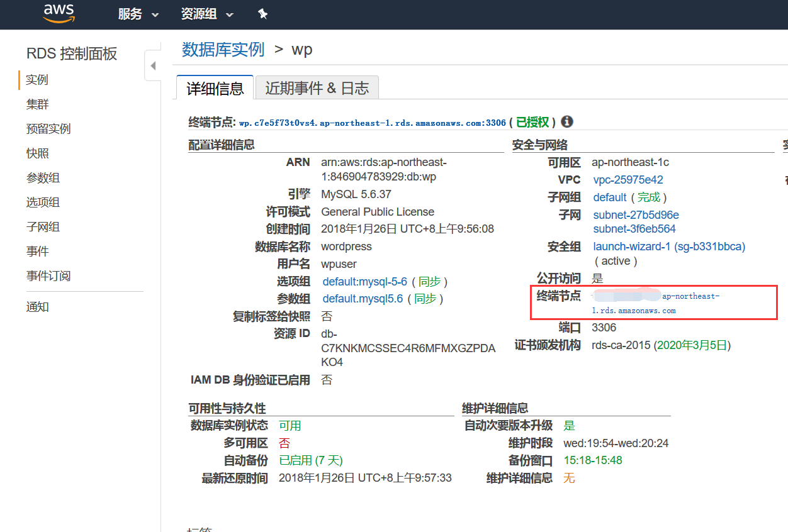
Task: Click the MySQL 5.6.37 engine value
Action: coord(356,194)
